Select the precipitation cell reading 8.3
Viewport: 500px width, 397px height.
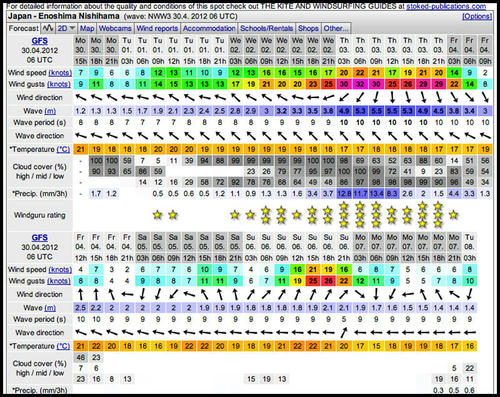(392, 194)
